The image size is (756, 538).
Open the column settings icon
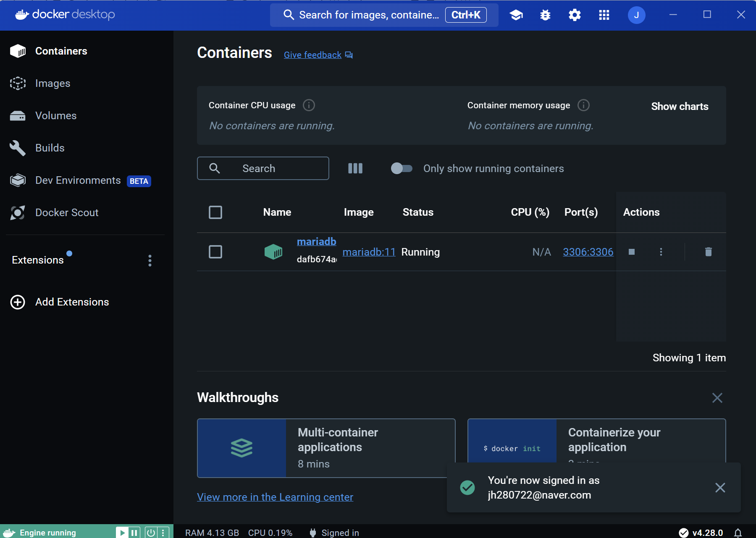pos(355,168)
